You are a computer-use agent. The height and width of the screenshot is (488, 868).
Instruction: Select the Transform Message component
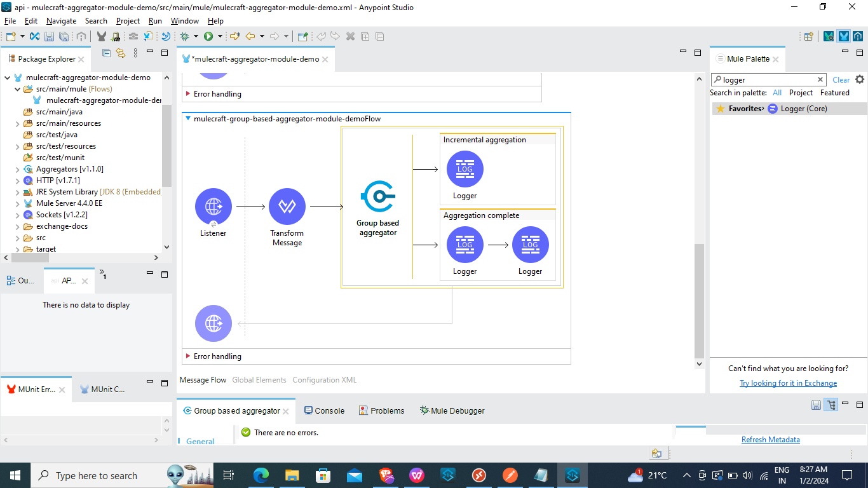287,207
